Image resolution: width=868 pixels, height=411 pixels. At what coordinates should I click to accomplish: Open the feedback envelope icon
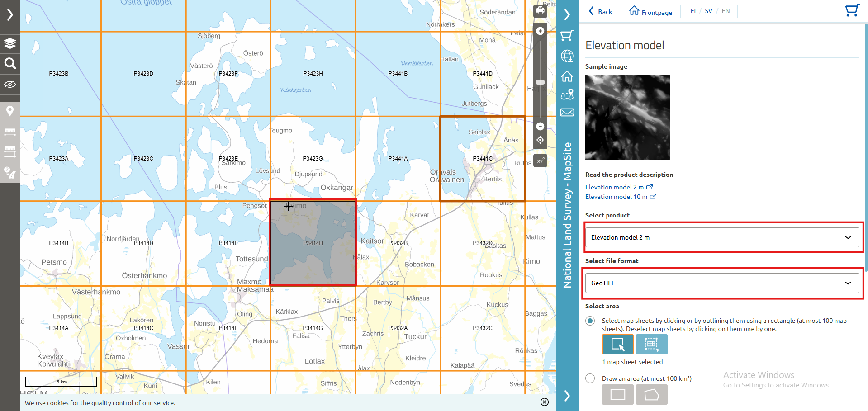pos(567,112)
